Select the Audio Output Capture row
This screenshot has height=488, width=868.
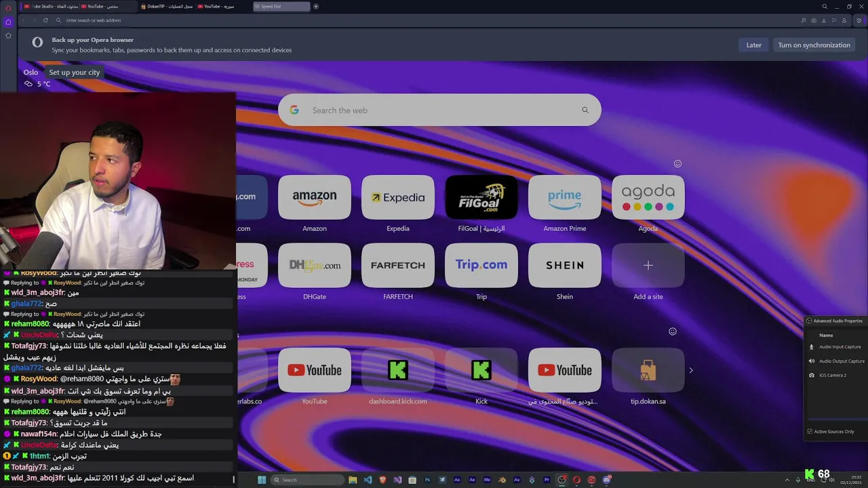836,361
